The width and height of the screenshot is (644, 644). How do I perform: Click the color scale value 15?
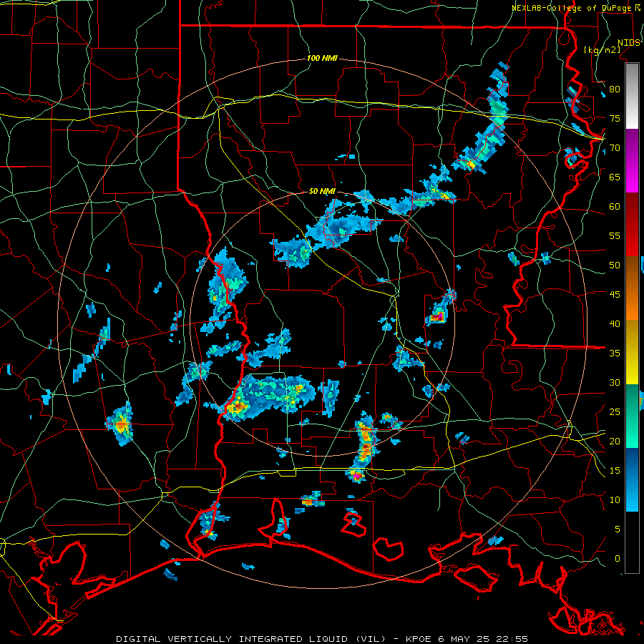[615, 471]
